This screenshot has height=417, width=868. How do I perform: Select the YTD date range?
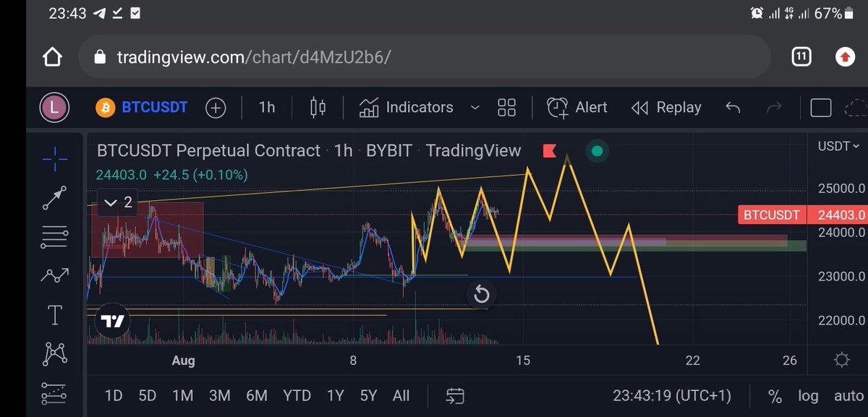pyautogui.click(x=297, y=395)
